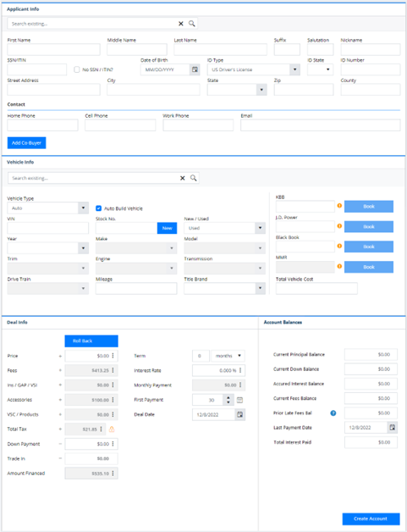Click the Prior Late Fees help icon

click(x=333, y=413)
